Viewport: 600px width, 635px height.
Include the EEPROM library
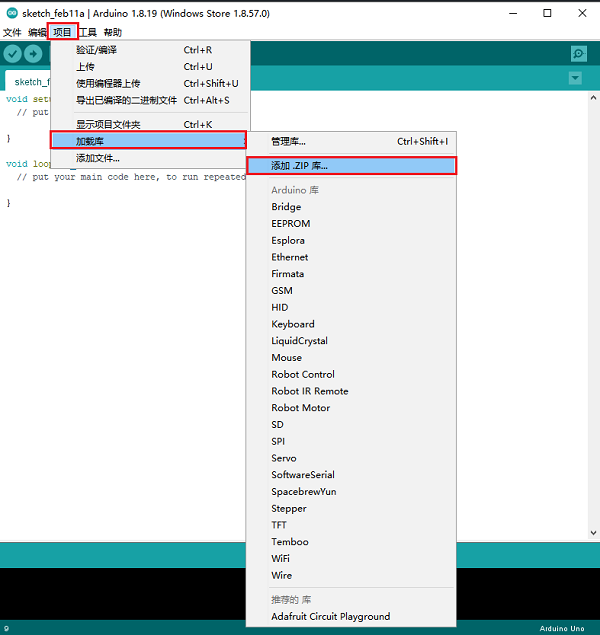click(x=351, y=224)
